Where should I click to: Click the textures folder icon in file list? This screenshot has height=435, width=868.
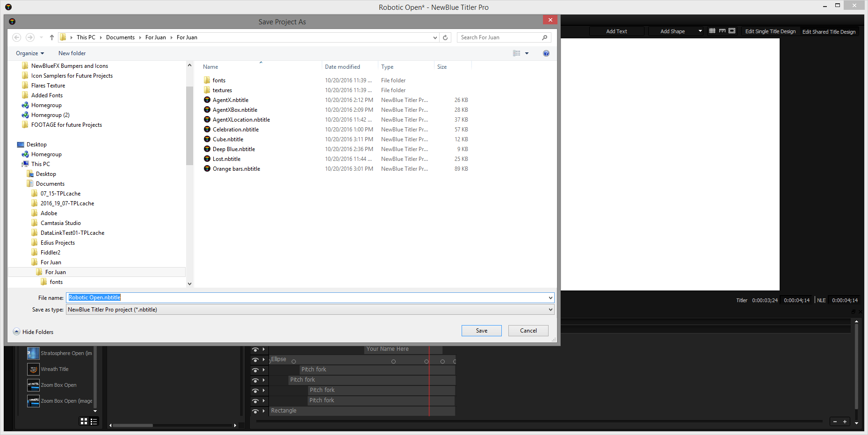coord(207,90)
